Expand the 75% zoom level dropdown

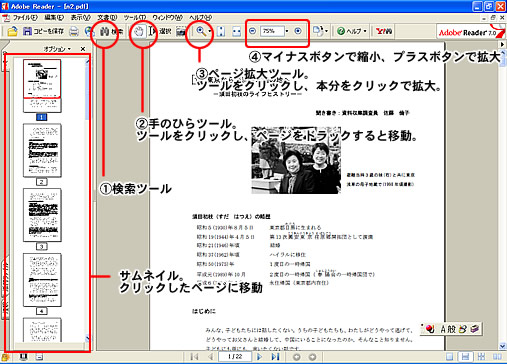[x=287, y=31]
